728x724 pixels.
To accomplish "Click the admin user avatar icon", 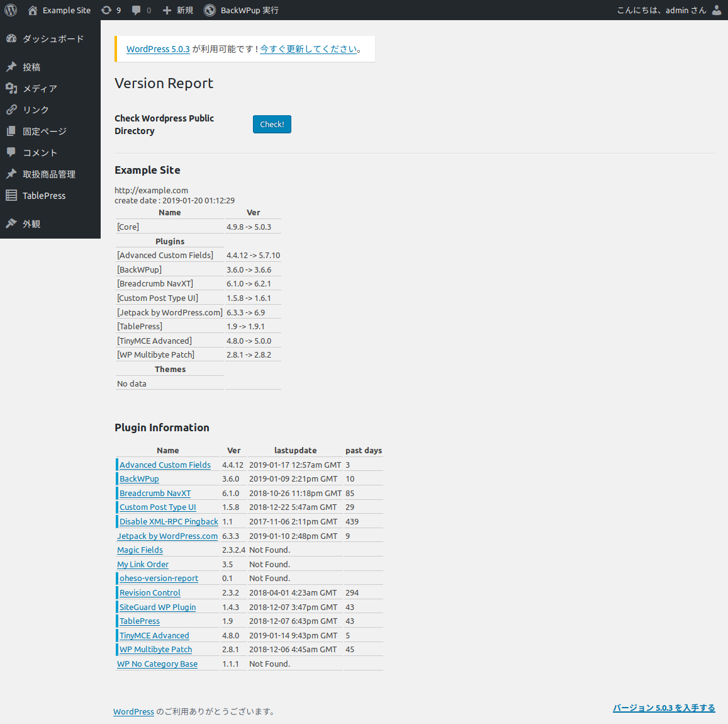I will click(x=717, y=10).
